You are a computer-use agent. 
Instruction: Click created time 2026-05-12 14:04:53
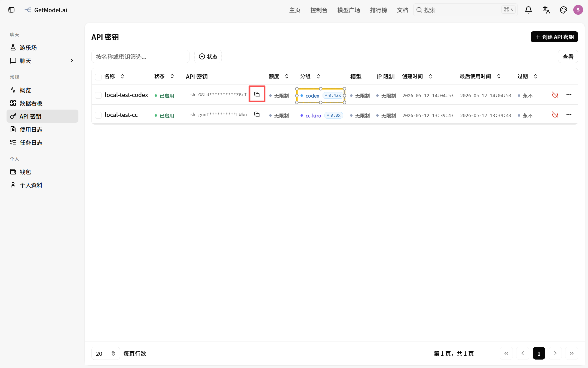point(428,96)
